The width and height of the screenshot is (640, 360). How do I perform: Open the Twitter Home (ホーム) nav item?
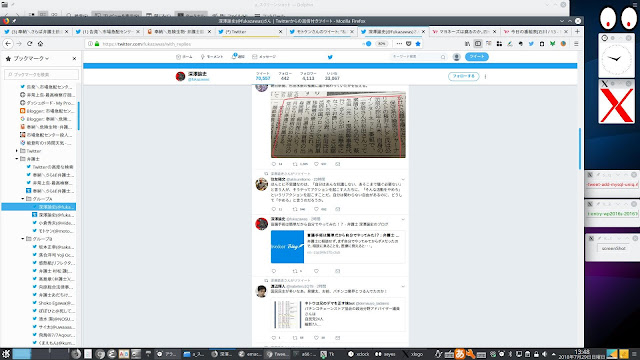click(x=184, y=57)
